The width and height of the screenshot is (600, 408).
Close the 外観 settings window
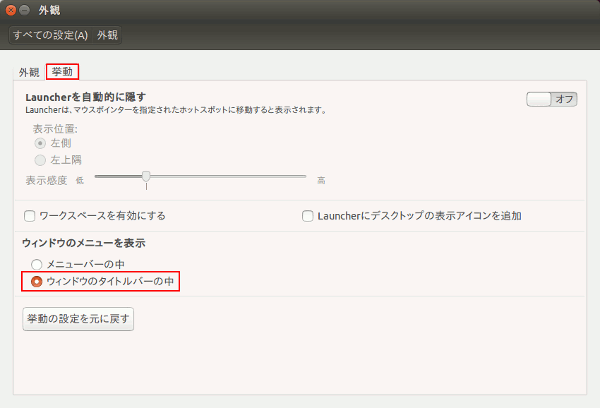(x=11, y=10)
